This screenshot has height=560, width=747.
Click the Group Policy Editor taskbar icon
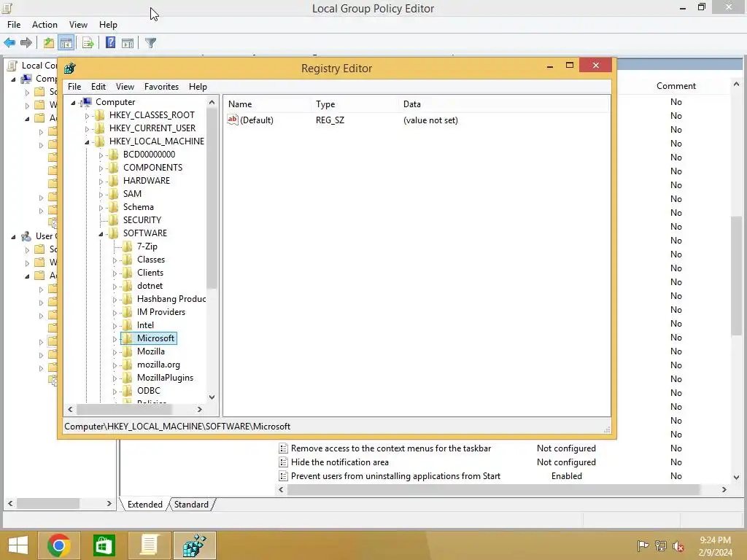click(149, 545)
